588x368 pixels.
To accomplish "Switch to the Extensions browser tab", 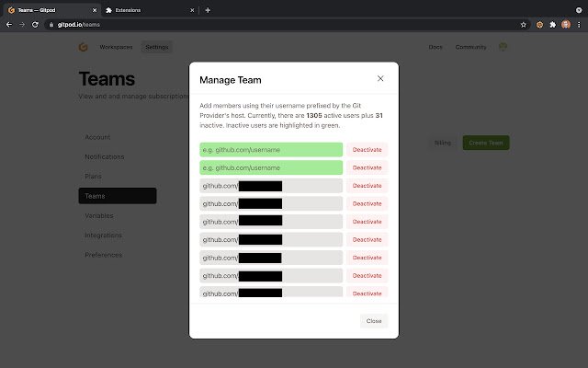I will click(150, 10).
